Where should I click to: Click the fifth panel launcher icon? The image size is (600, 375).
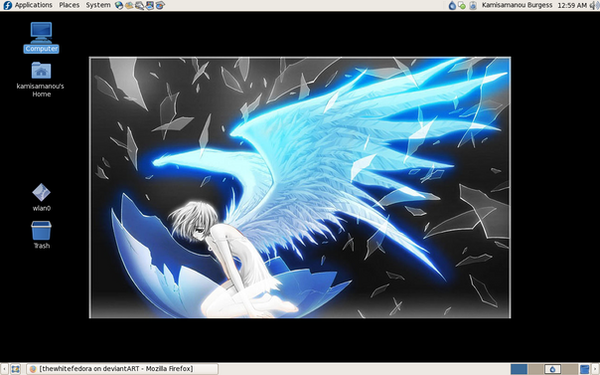[x=160, y=5]
